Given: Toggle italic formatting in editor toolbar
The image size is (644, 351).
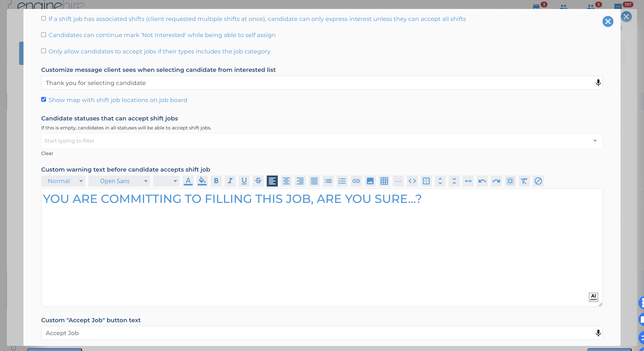Looking at the screenshot, I should click(x=230, y=181).
